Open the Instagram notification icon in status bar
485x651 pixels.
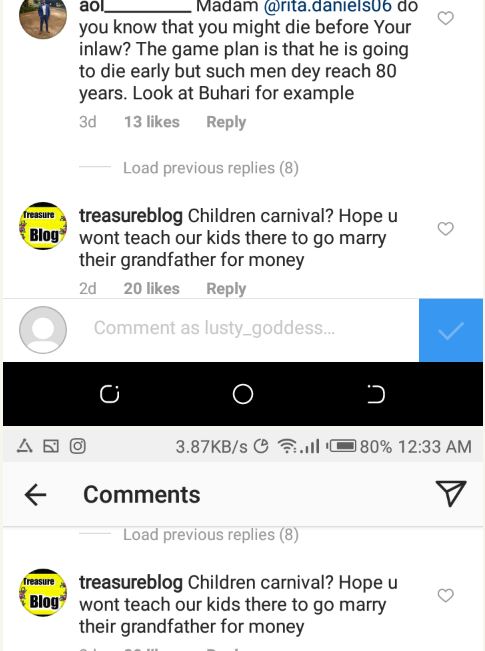pos(78,446)
